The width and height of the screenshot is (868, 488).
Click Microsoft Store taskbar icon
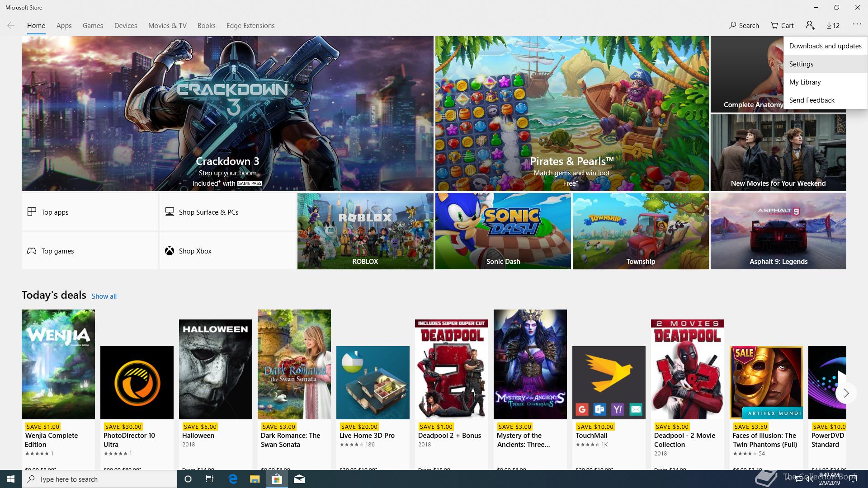click(x=277, y=479)
